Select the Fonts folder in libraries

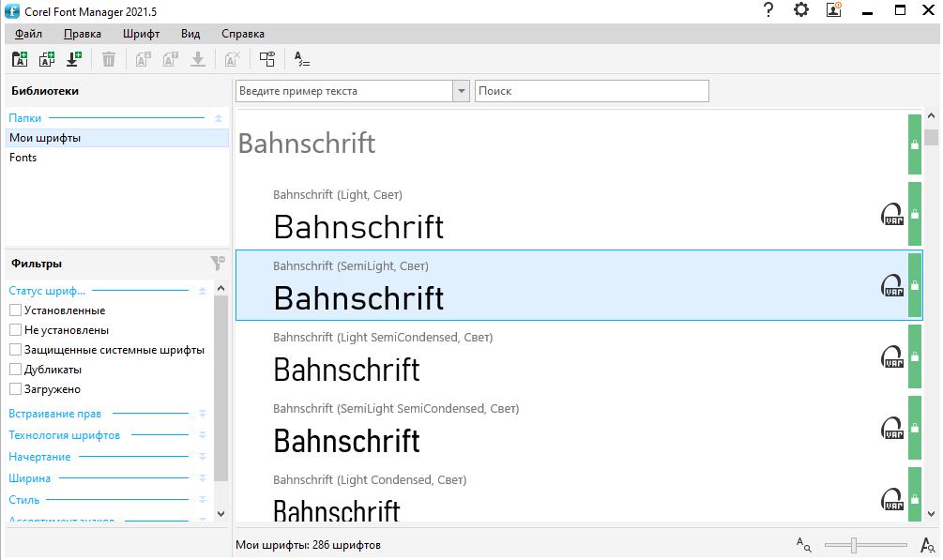pos(23,158)
